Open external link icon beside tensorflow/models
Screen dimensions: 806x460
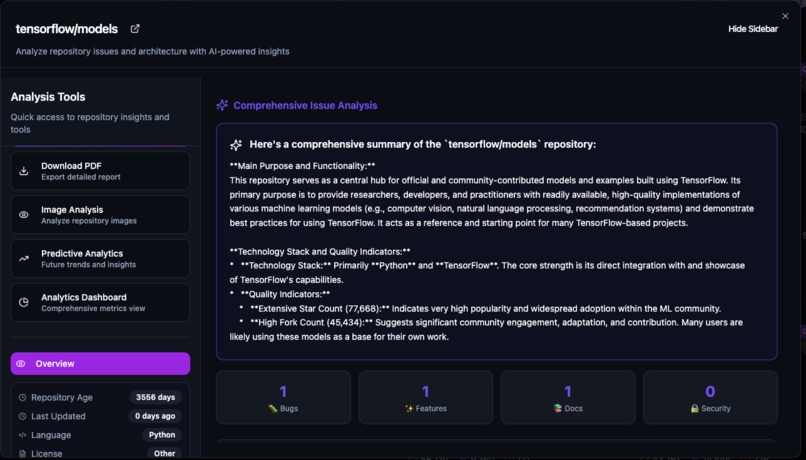(x=135, y=29)
